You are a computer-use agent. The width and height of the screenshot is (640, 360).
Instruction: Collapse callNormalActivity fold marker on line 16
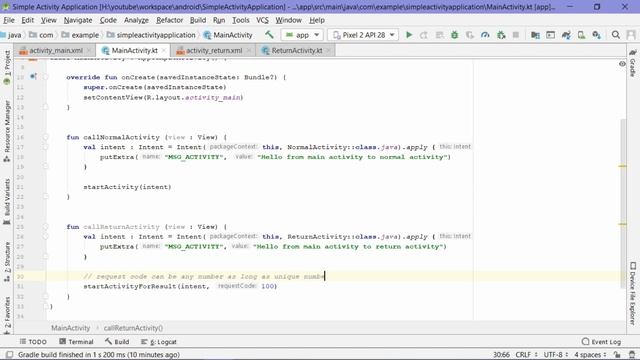click(x=45, y=137)
